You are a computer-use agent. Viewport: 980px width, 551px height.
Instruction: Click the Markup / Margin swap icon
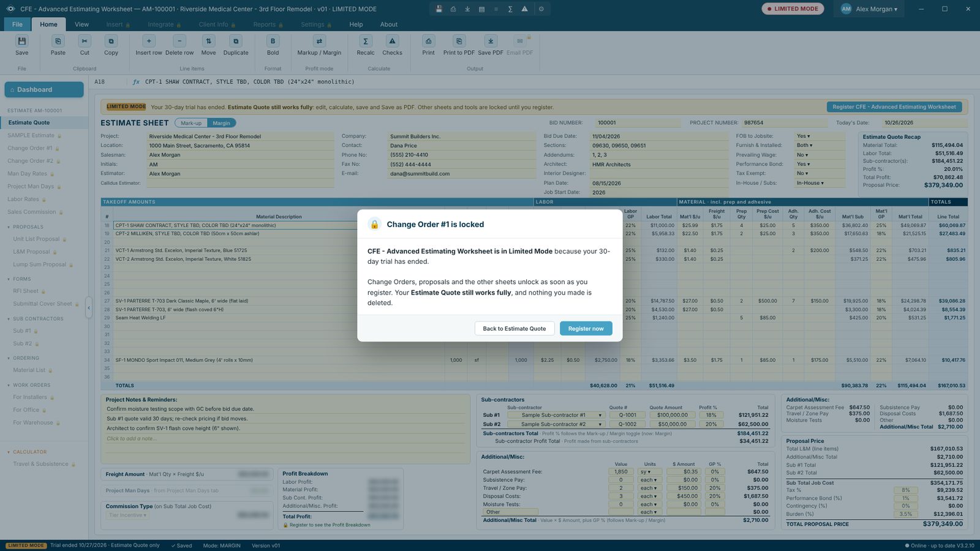(x=319, y=41)
